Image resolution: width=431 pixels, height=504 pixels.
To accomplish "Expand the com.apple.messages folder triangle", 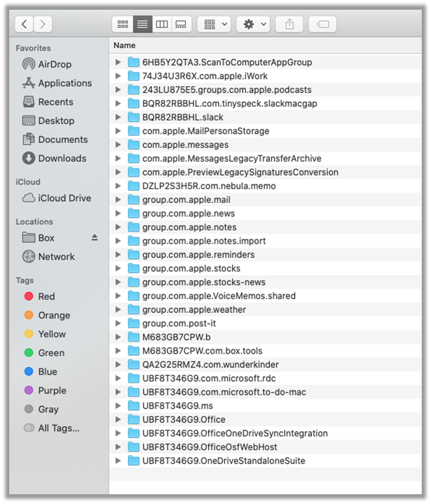I will tap(118, 145).
